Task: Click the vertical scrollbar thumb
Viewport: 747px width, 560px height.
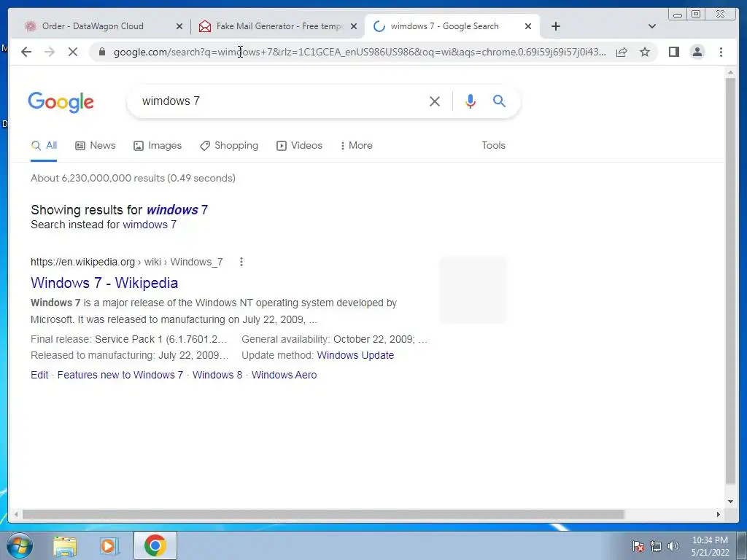Action: 730,281
